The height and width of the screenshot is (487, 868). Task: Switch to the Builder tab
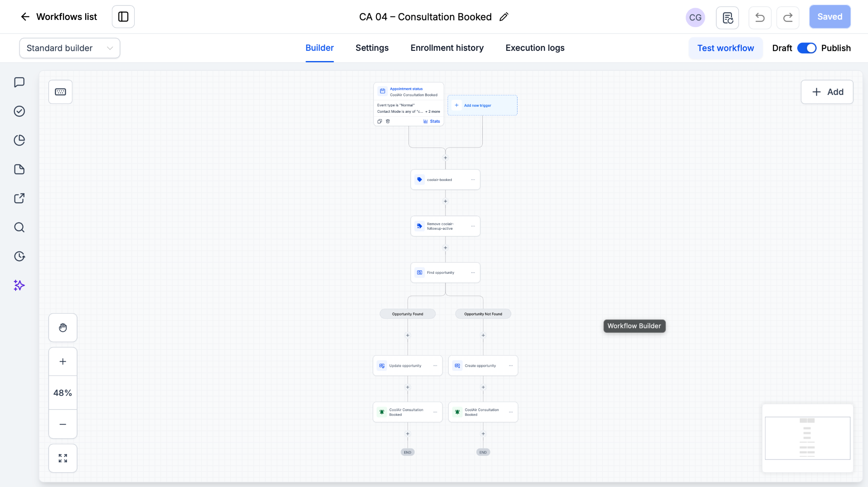[x=320, y=48]
